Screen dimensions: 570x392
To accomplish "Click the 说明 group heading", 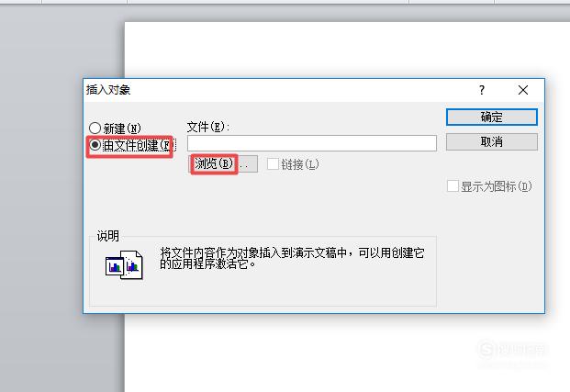I will point(108,236).
